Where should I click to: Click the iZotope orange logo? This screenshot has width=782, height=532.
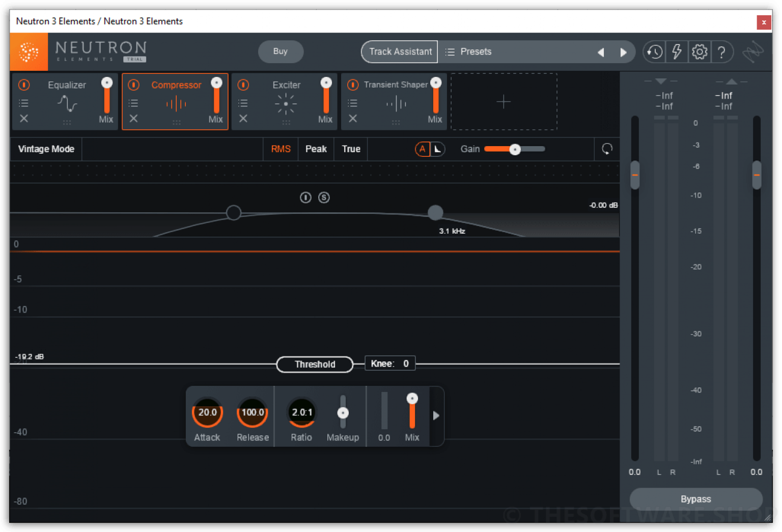click(29, 52)
